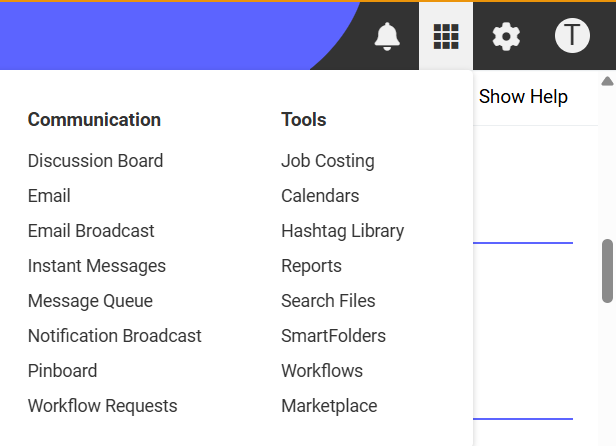
Task: Open Workflow Requests
Action: 103,406
